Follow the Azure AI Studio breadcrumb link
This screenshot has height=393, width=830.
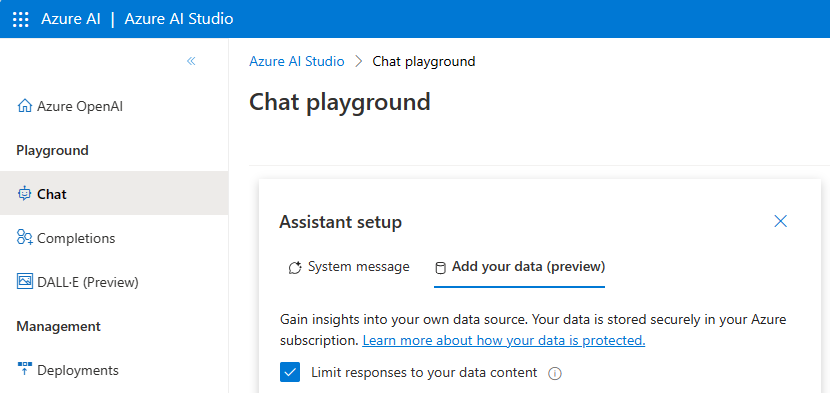[296, 61]
